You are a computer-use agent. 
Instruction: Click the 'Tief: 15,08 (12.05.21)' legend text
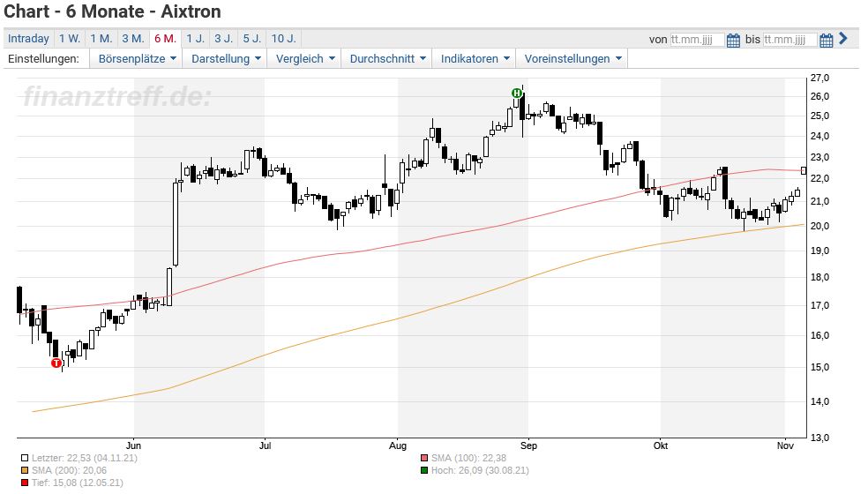click(78, 483)
